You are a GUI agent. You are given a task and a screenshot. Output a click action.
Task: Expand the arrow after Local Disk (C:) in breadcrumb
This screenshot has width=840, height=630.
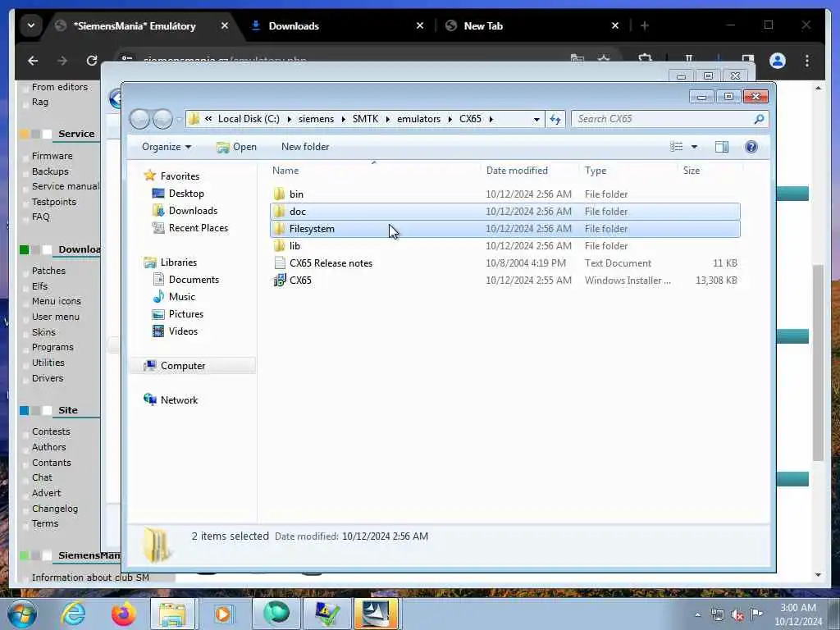coord(289,119)
